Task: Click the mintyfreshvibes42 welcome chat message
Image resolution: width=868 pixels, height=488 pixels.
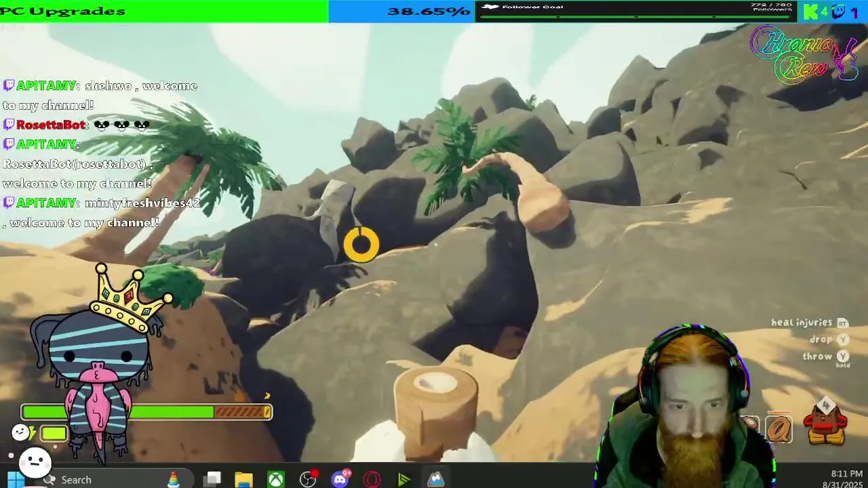Action: [x=102, y=213]
